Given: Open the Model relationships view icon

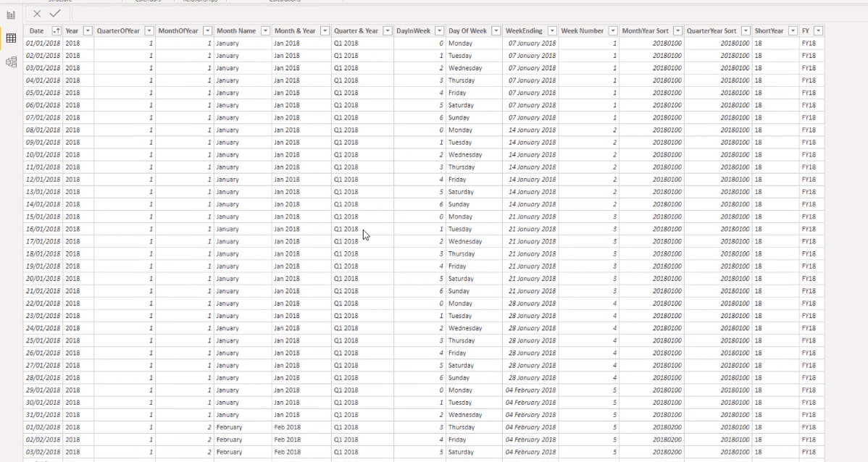Looking at the screenshot, I should (11, 62).
